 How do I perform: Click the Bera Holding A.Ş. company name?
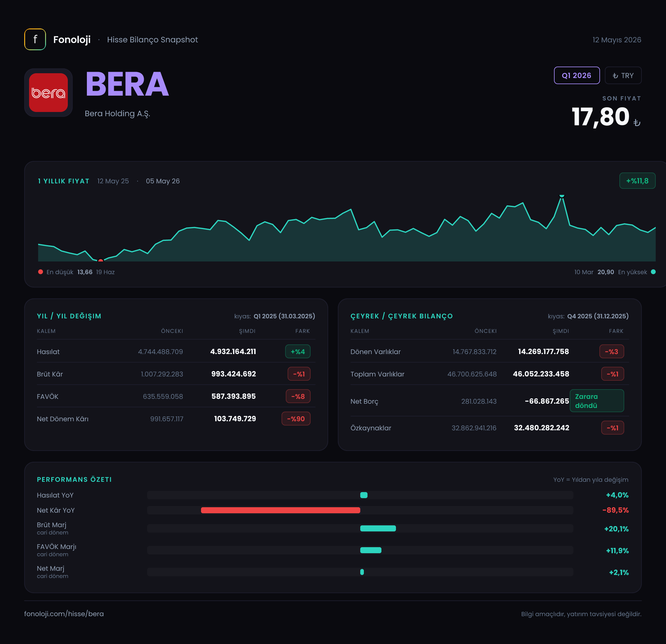tap(117, 113)
